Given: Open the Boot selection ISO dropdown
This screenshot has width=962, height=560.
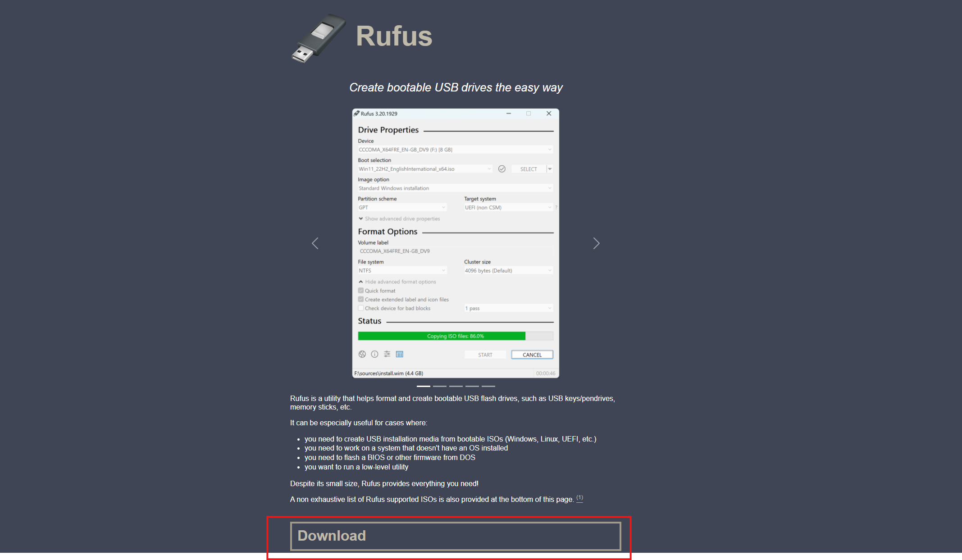Looking at the screenshot, I should pyautogui.click(x=425, y=169).
